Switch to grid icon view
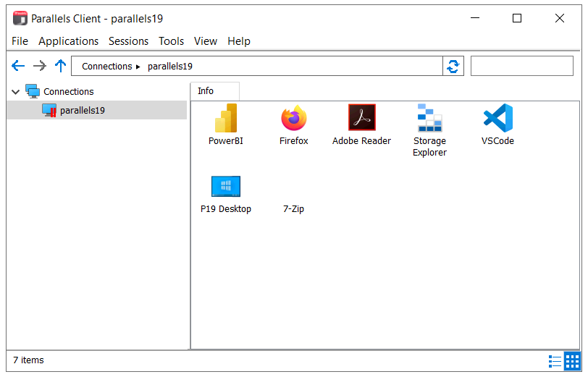The height and width of the screenshot is (377, 588). (x=572, y=361)
